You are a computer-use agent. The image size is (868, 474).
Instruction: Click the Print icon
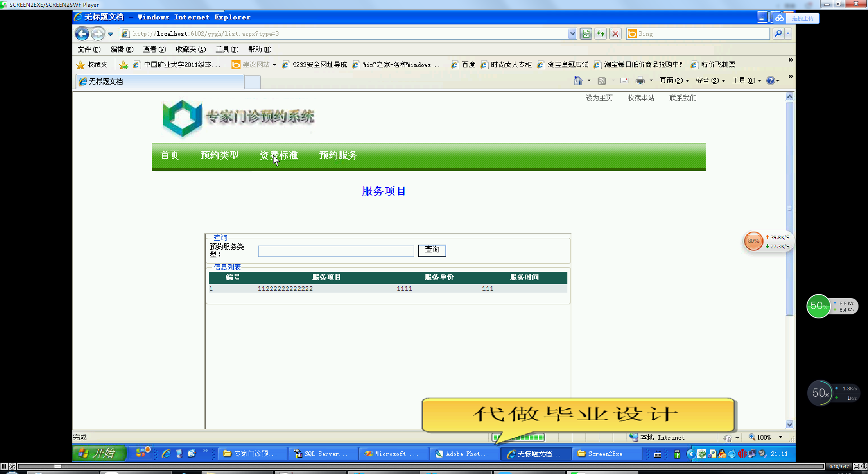[x=640, y=81]
